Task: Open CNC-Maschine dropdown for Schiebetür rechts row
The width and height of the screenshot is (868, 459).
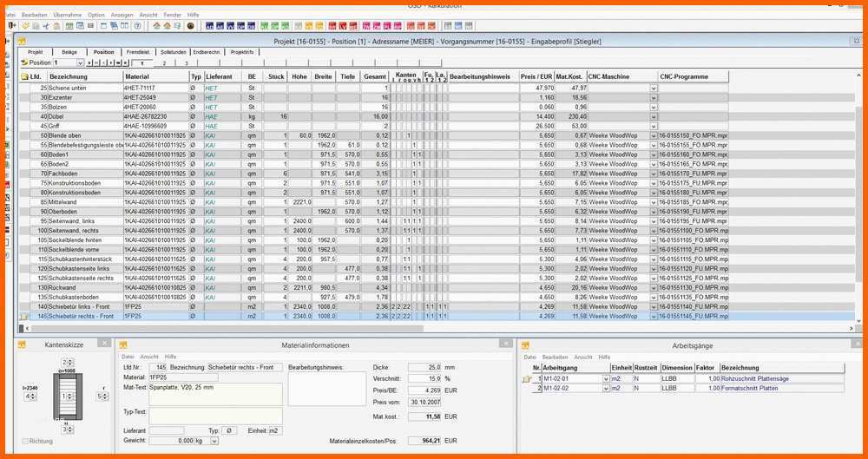Action: tap(654, 316)
